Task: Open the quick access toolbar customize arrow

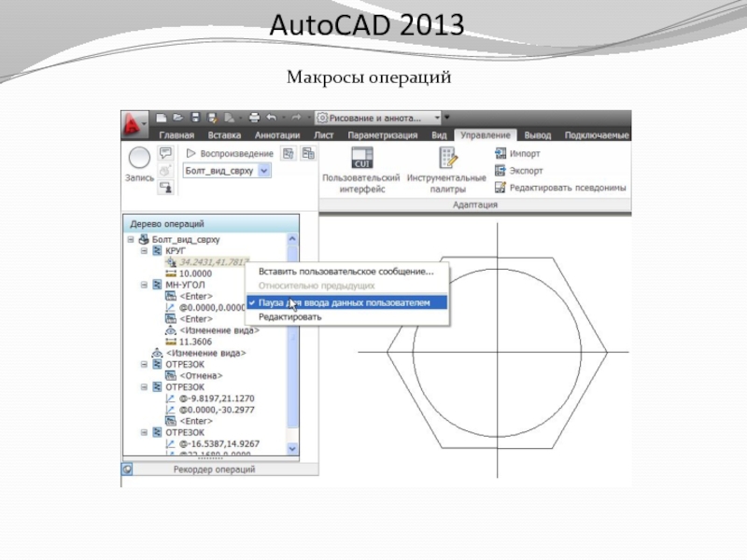Action: 447,118
